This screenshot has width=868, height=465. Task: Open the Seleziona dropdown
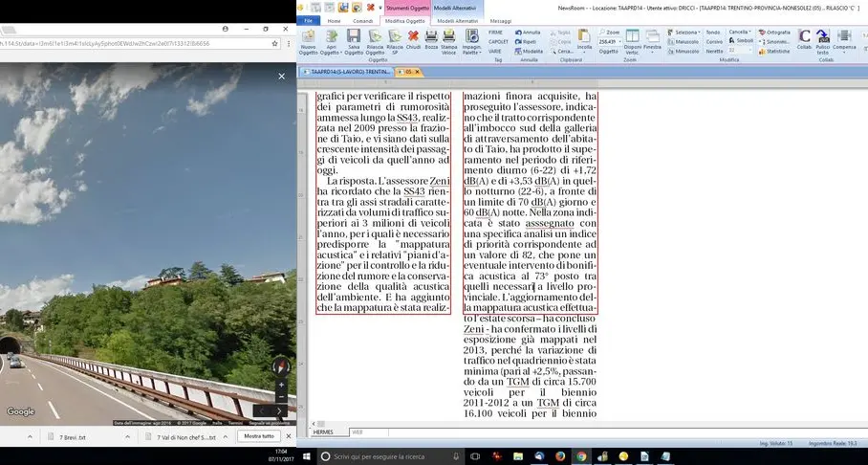pos(684,33)
